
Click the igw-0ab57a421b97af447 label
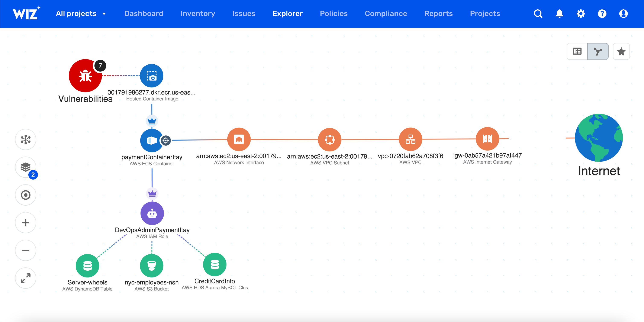click(487, 155)
